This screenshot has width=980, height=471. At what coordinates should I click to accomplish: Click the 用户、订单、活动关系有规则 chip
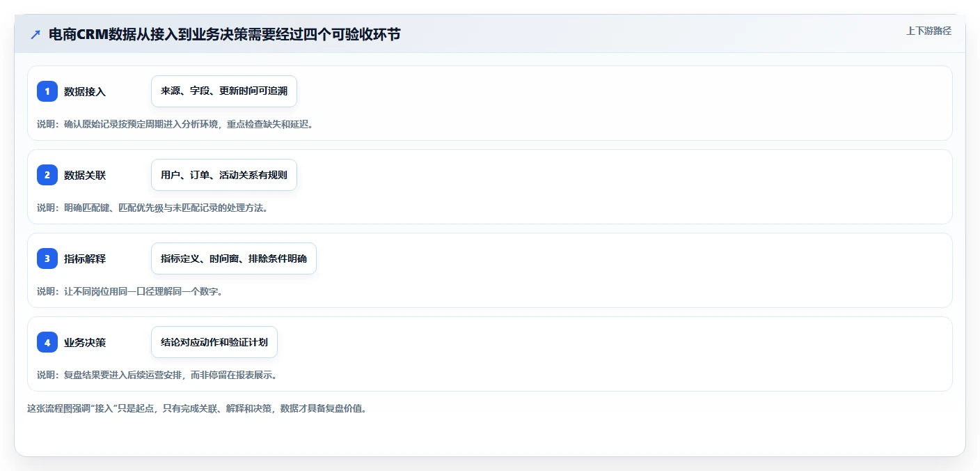pos(224,175)
